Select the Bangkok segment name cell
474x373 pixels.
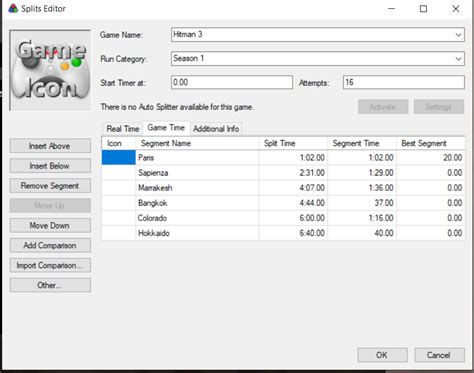[x=197, y=203]
